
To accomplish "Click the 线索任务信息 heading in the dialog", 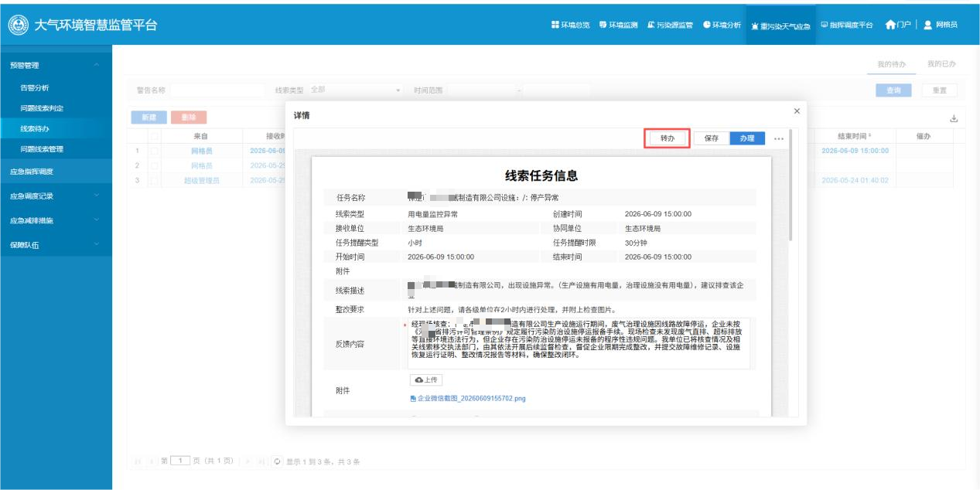I will pos(541,175).
